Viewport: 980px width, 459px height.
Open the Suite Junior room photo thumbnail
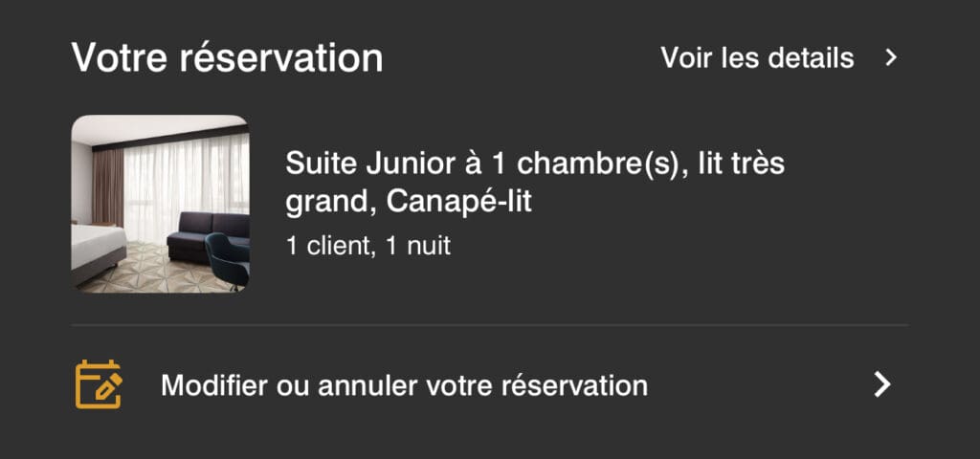coord(160,205)
